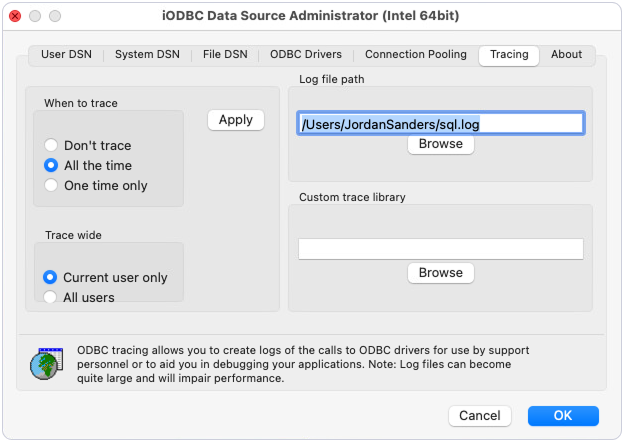Screen dimensions: 622x440
Task: Select the Tracing tab
Action: click(x=509, y=55)
